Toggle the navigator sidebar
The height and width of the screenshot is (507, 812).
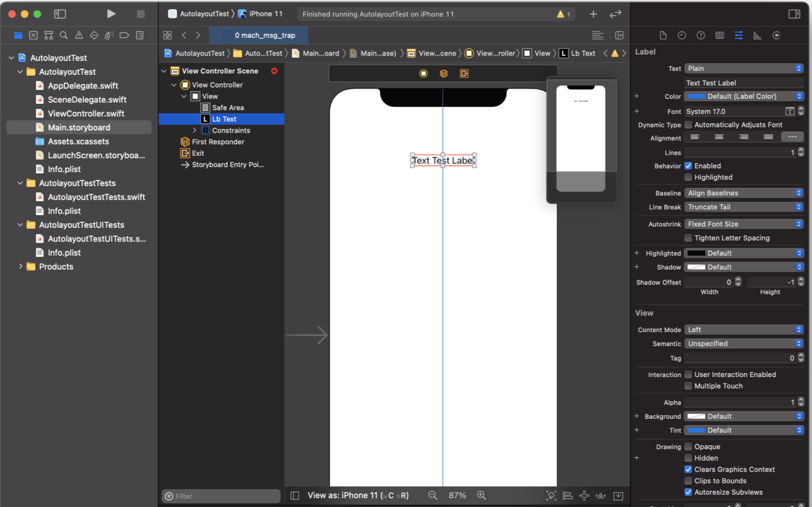coord(60,14)
